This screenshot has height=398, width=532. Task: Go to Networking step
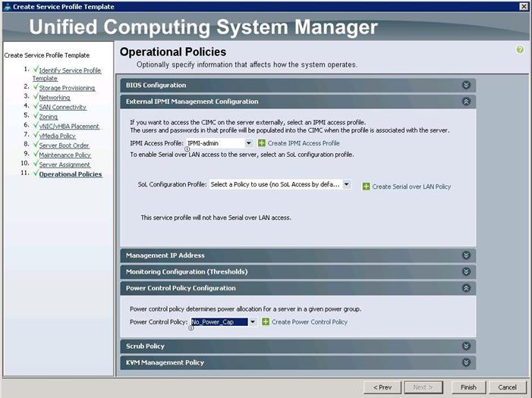pos(55,97)
